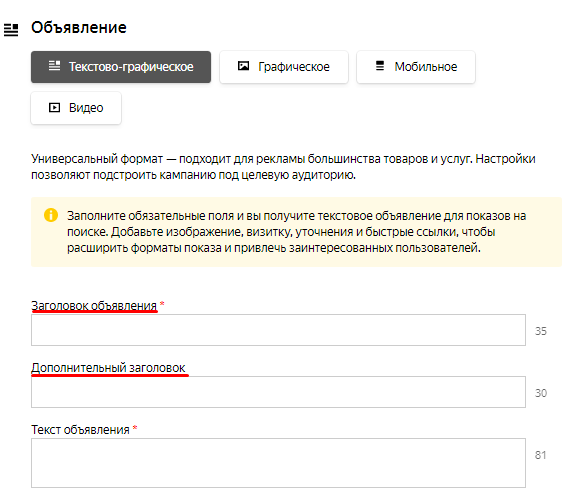Focus the Дополнительный заголовок input field
This screenshot has width=573, height=496.
(278, 392)
